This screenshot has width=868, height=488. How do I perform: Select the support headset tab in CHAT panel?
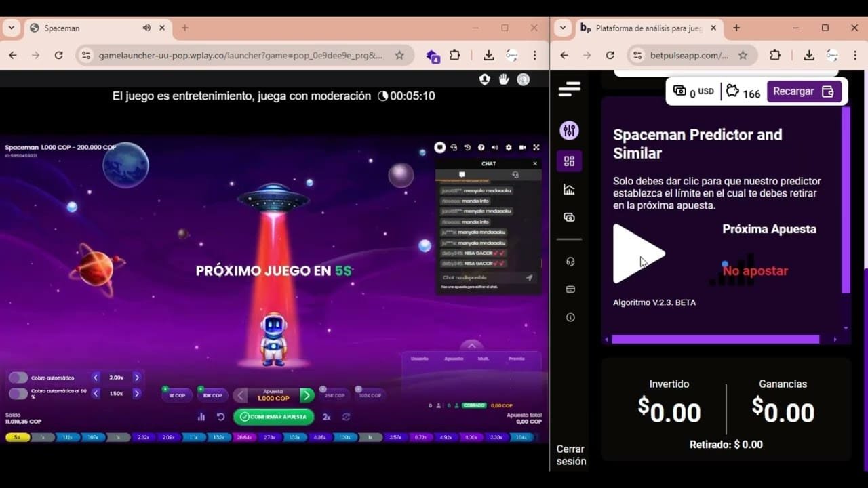click(x=515, y=174)
